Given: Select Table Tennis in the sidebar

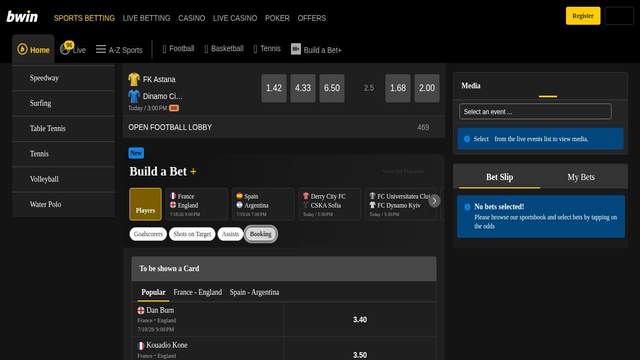Looking at the screenshot, I should [64, 129].
